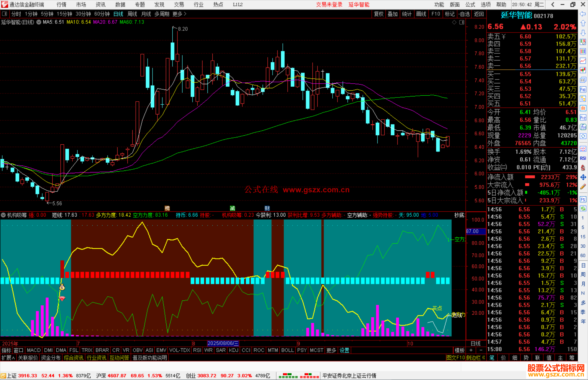Click the f(x) formula sidebar icon
Viewport: 588px width, 380px height.
(x=583, y=127)
